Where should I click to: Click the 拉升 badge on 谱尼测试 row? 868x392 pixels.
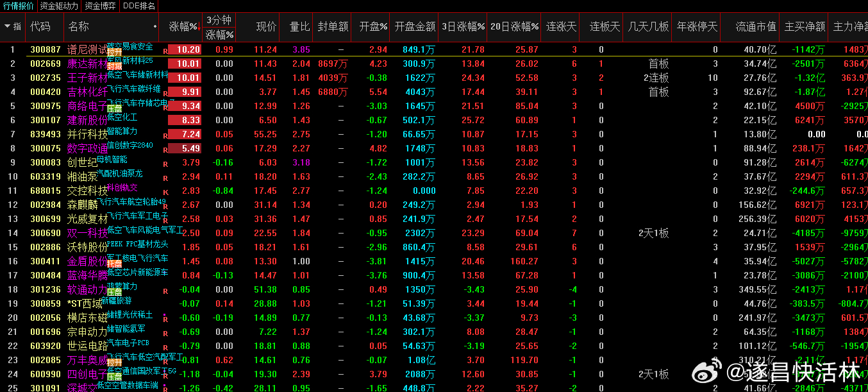tap(114, 52)
